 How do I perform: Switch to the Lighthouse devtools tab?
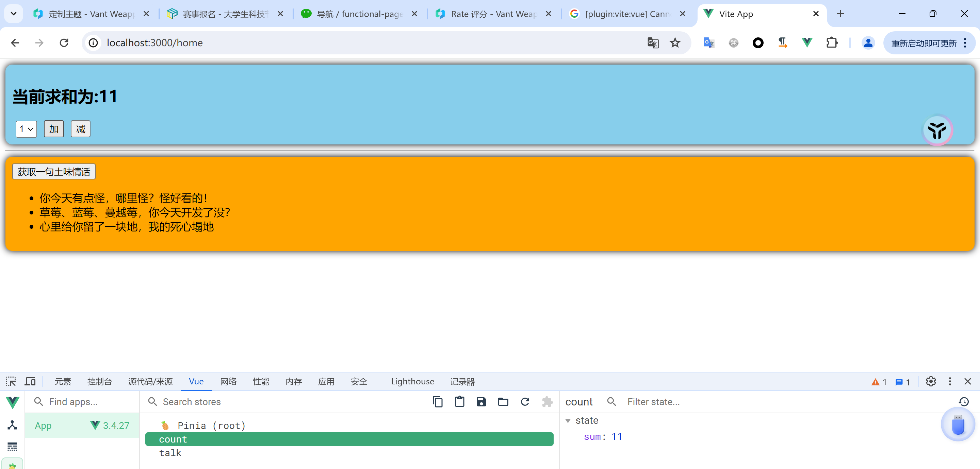(x=412, y=381)
